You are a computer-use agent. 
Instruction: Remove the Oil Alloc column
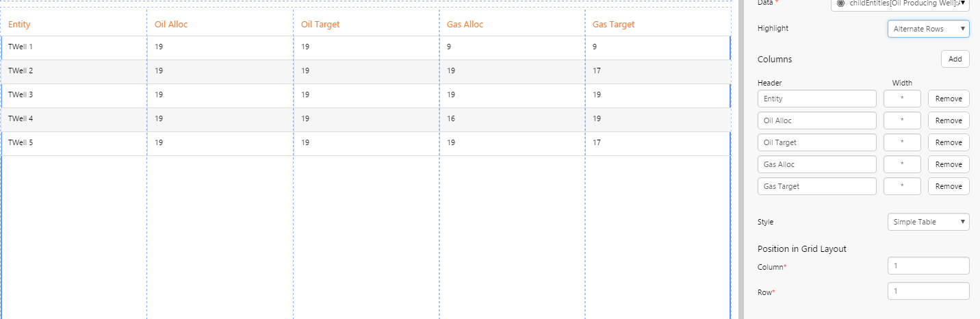coord(949,120)
